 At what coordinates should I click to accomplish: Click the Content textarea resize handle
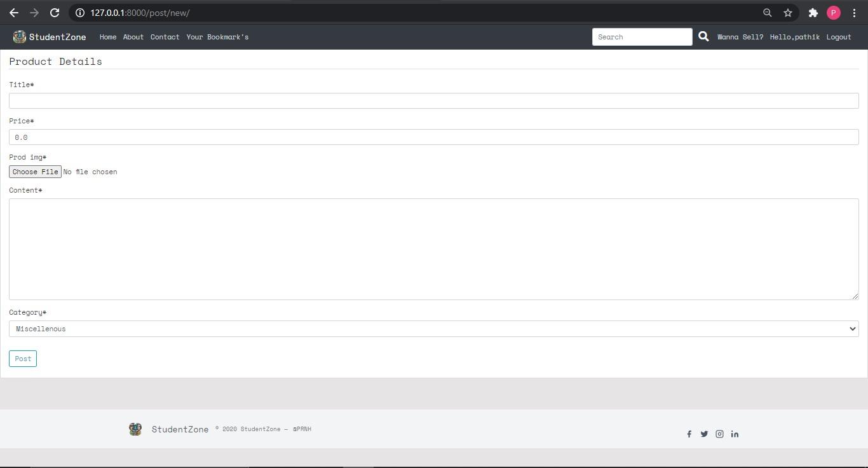pyautogui.click(x=855, y=296)
